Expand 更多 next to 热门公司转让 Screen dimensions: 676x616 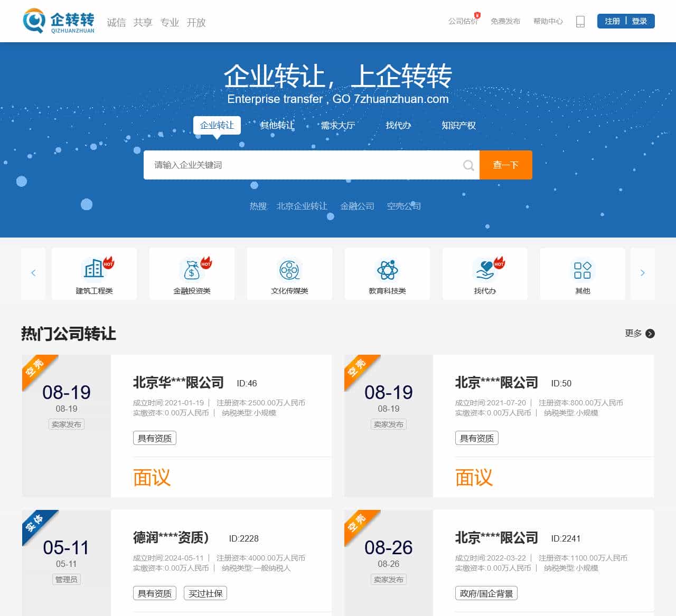pyautogui.click(x=632, y=334)
